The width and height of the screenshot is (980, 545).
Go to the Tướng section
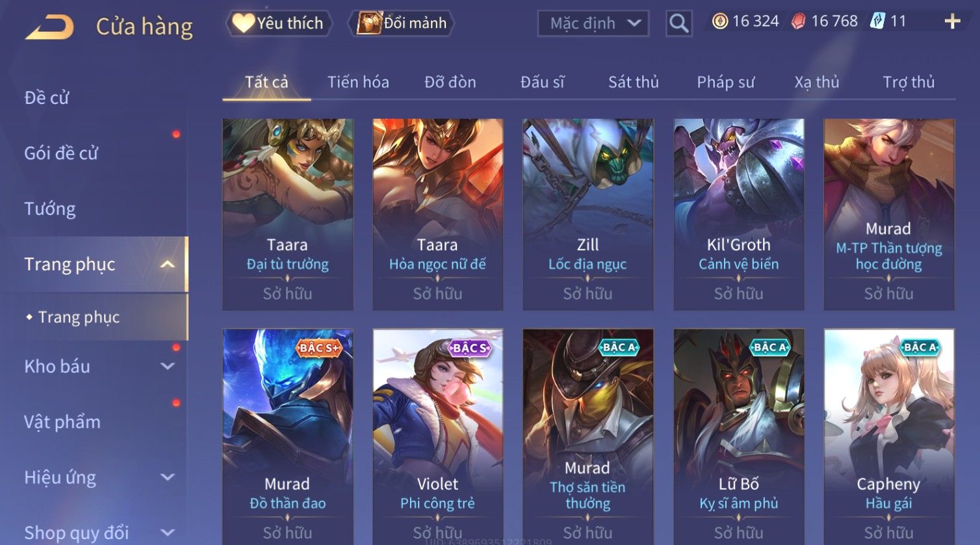pos(50,209)
